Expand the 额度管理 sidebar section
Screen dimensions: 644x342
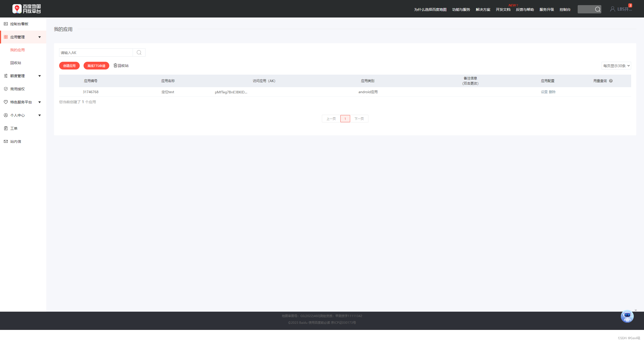(40, 76)
